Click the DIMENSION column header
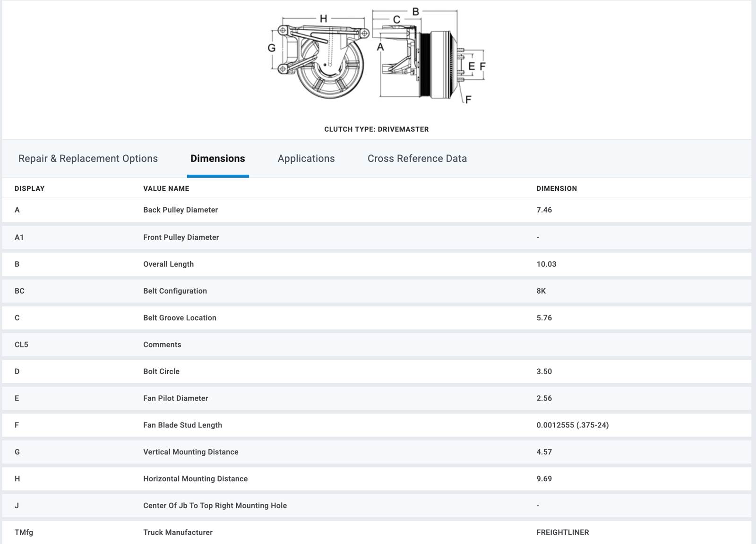The height and width of the screenshot is (544, 756). click(556, 188)
